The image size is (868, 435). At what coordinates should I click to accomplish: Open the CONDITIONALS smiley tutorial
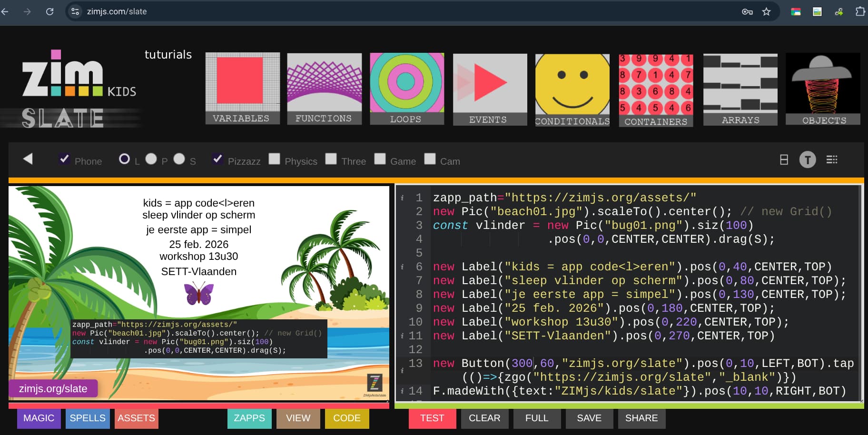click(x=572, y=90)
